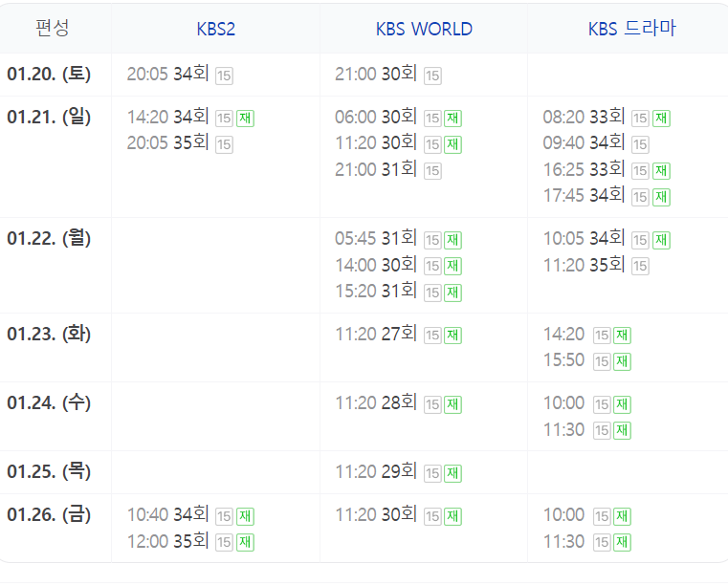
Task: Select the 01.20. (토) date row label
Action: click(x=49, y=75)
